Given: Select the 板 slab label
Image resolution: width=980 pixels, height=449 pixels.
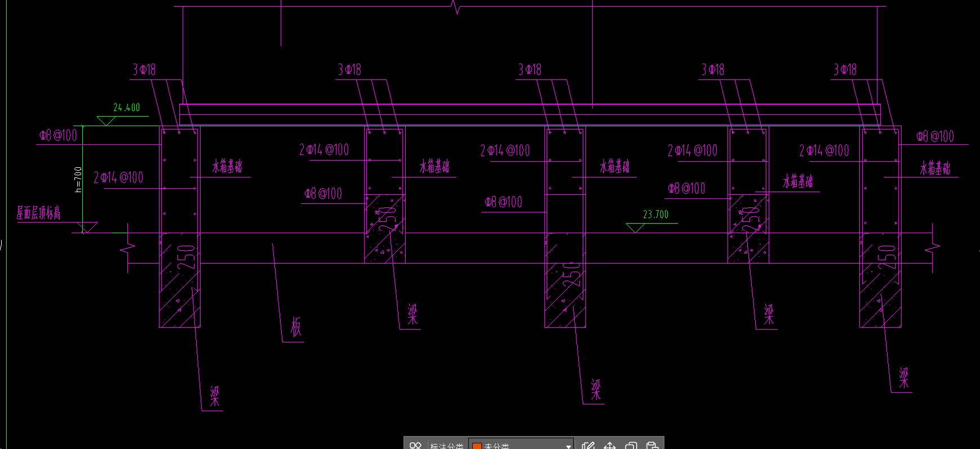Looking at the screenshot, I should pos(296,327).
